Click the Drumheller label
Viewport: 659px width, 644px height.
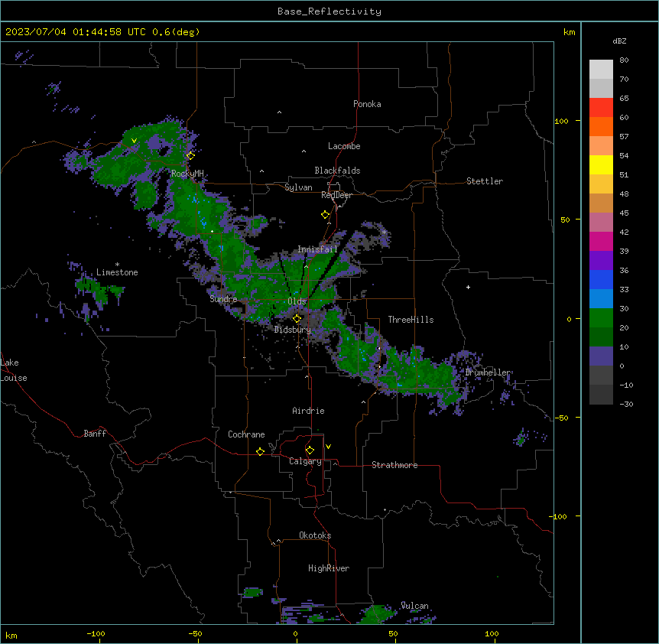[488, 372]
